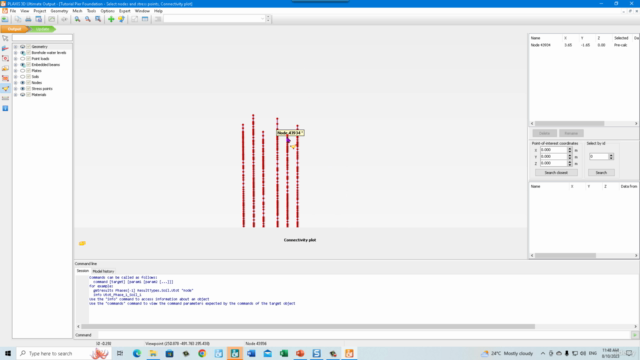Expand the Geometry tree node
Screen dimensions: 640x360
(x=16, y=47)
